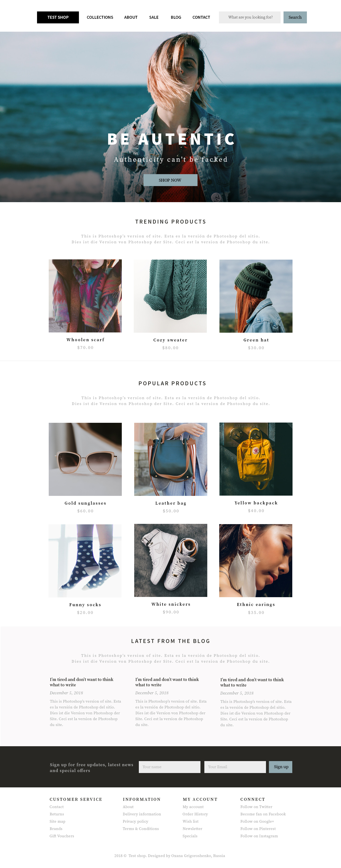Open the Delivery information footer link
This screenshot has height=868, width=341.
[x=142, y=814]
